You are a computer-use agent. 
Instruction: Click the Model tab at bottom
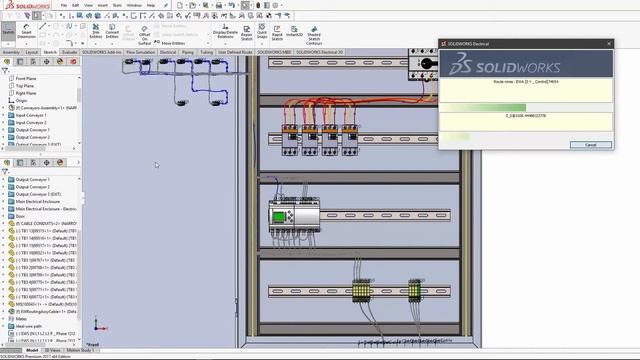tap(32, 350)
